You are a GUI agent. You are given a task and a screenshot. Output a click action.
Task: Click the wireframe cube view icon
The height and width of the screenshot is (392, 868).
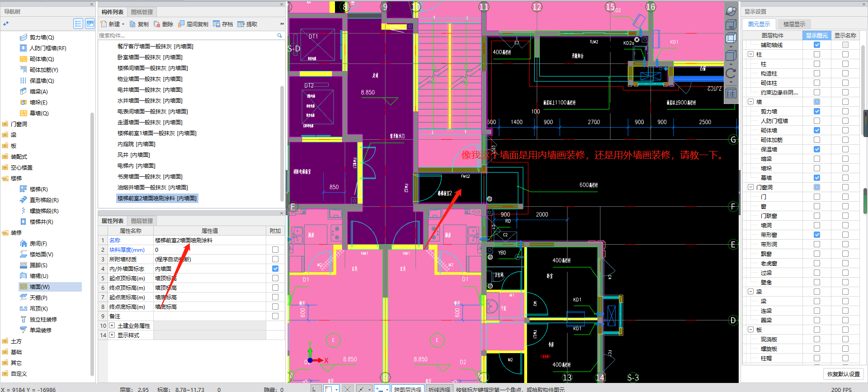click(731, 38)
